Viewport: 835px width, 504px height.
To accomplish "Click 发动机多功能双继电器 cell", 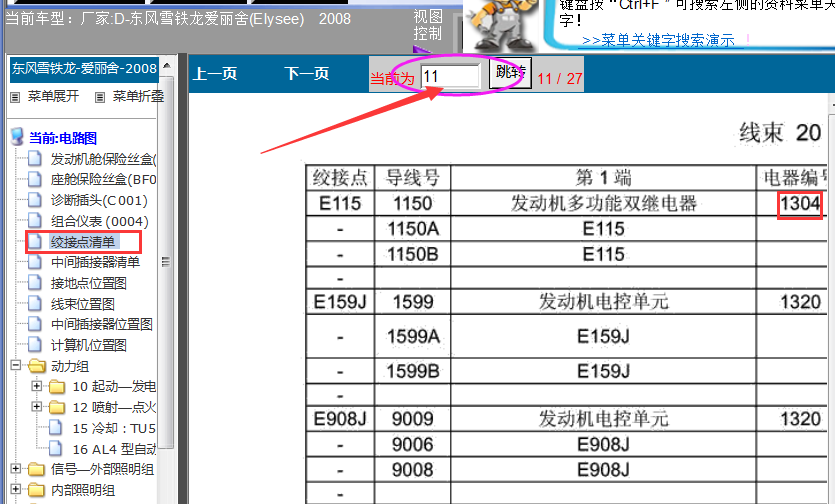I will (603, 203).
